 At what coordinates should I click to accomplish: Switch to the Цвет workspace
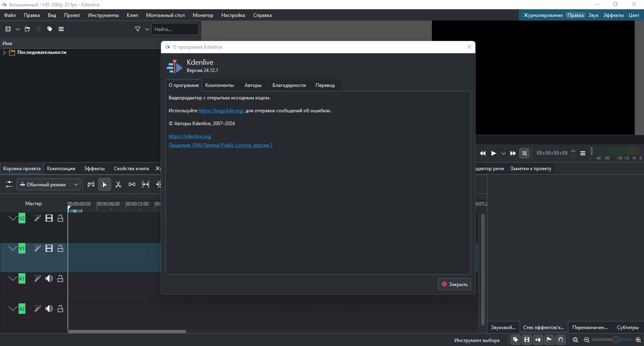point(634,15)
